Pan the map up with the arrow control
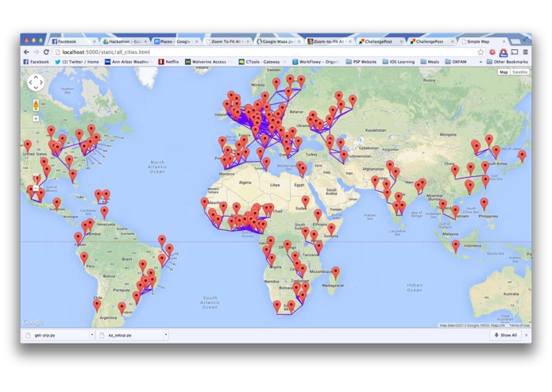 [x=36, y=78]
